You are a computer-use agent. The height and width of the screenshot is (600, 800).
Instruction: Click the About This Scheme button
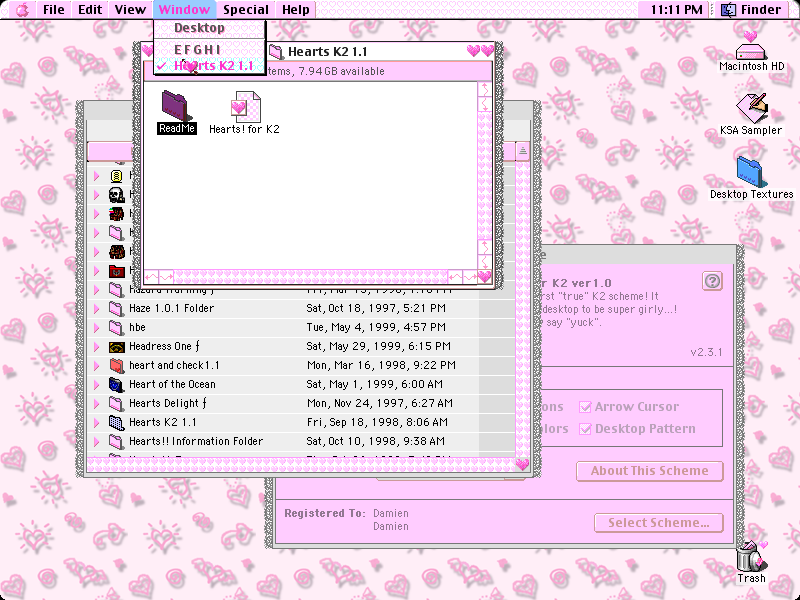[649, 471]
